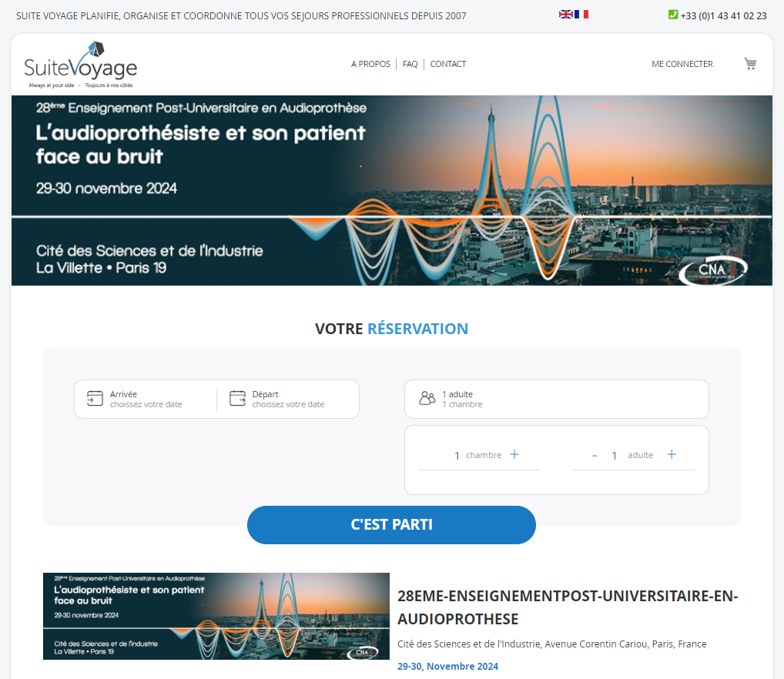
Task: Click the green phone icon
Action: coord(673,15)
